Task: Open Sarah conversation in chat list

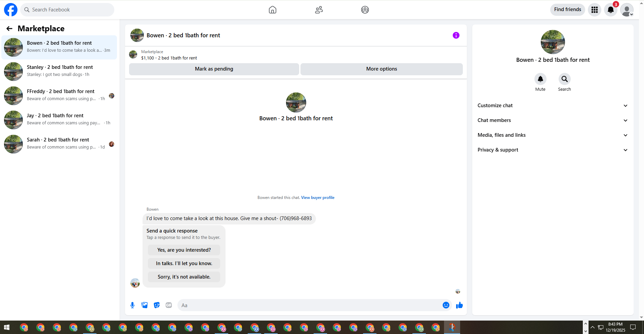Action: (x=59, y=144)
